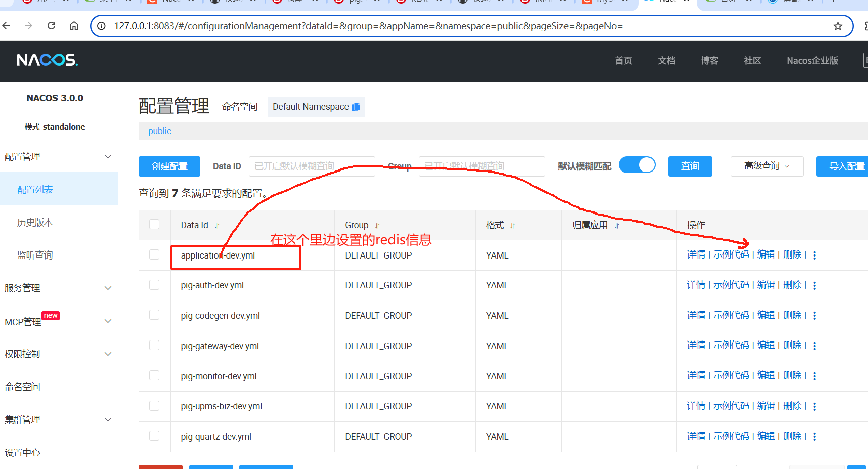
Task: Click the 创建配置 button
Action: (169, 166)
